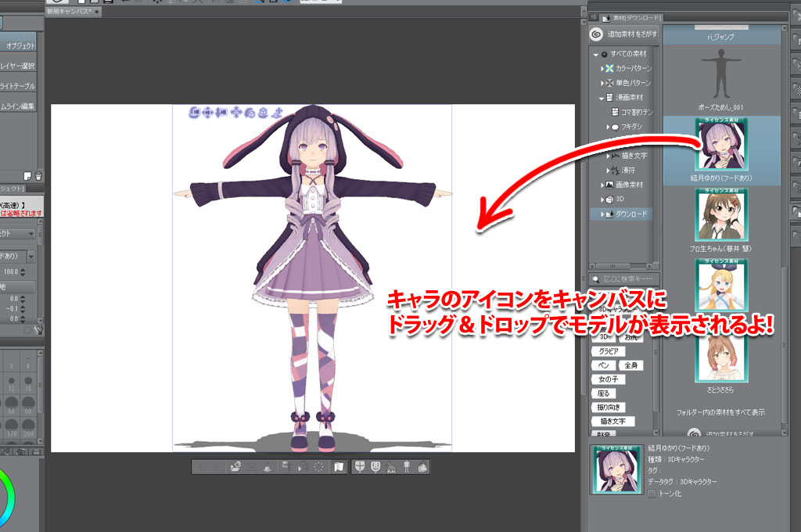Click the camera rotate icon above model
Viewport: 801px width, 532px height.
(x=194, y=113)
